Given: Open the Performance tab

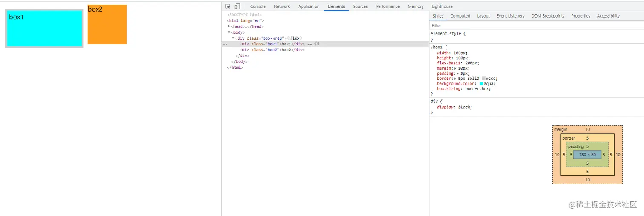Looking at the screenshot, I should (x=388, y=6).
